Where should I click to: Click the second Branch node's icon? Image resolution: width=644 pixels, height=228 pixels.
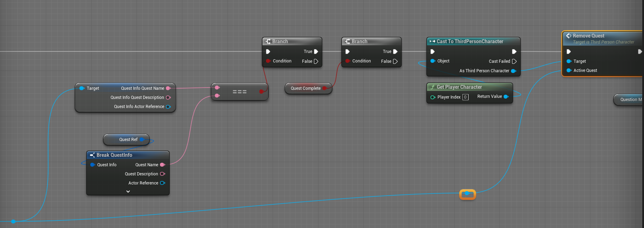click(x=348, y=41)
